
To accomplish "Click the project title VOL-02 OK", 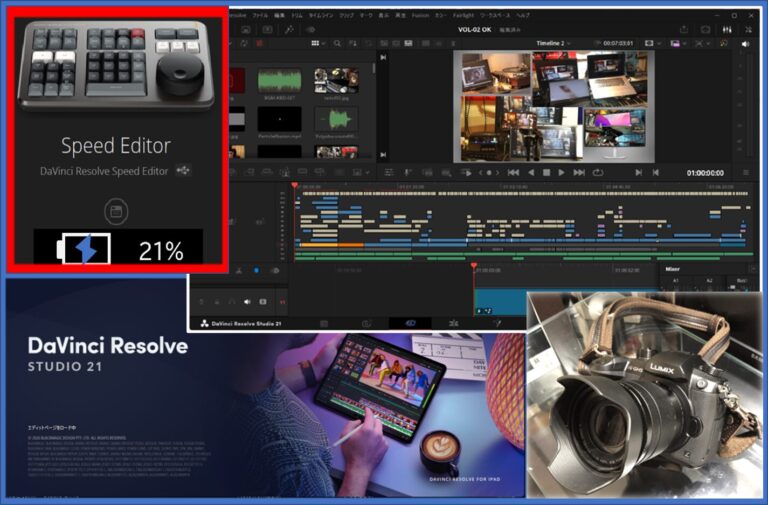I will pyautogui.click(x=474, y=30).
